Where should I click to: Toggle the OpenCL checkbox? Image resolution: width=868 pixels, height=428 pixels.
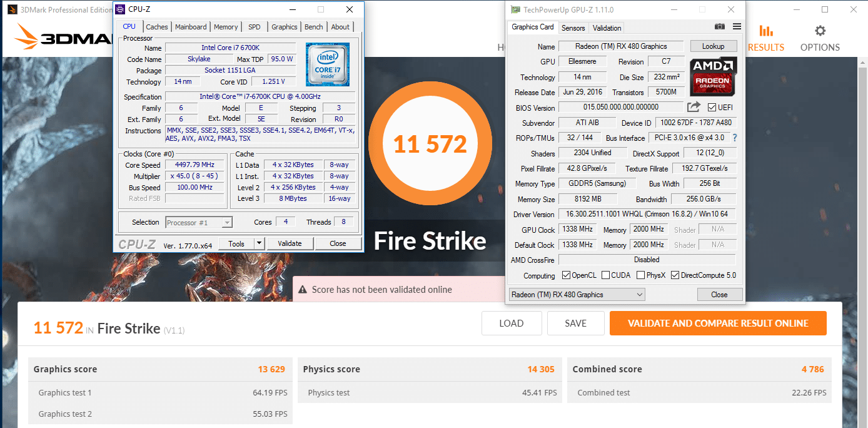pyautogui.click(x=566, y=275)
